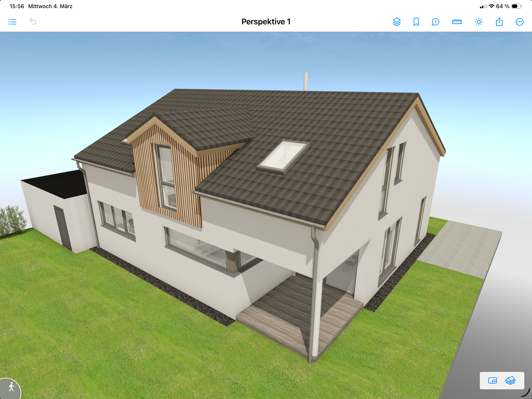Image resolution: width=532 pixels, height=399 pixels.
Task: Open the navigation list menu icon
Action: click(x=12, y=22)
